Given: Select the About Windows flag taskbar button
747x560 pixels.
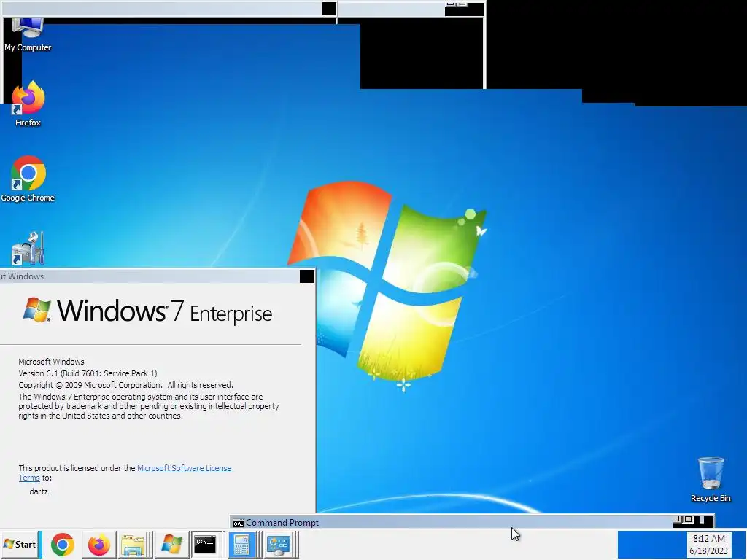Looking at the screenshot, I should (x=172, y=545).
